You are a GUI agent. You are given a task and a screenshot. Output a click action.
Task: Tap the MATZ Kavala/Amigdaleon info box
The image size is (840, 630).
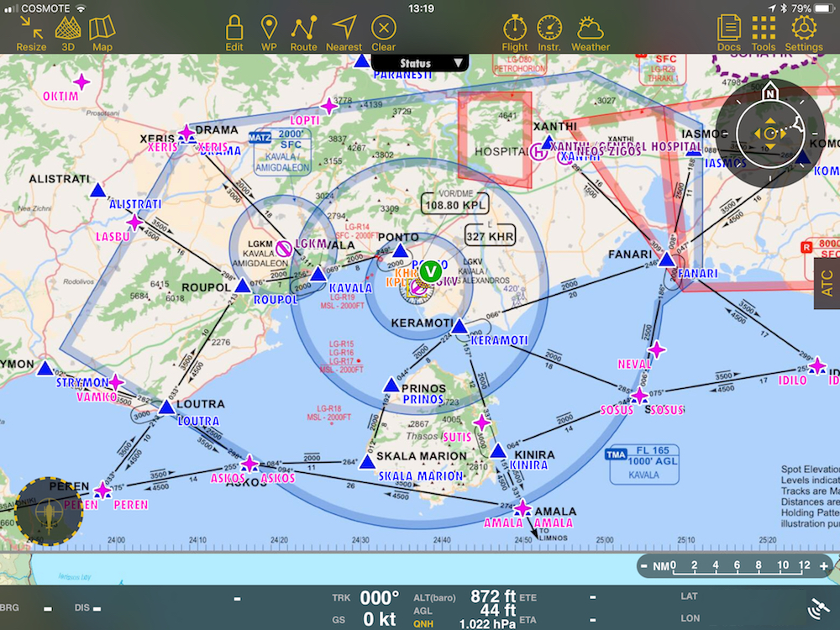(281, 151)
